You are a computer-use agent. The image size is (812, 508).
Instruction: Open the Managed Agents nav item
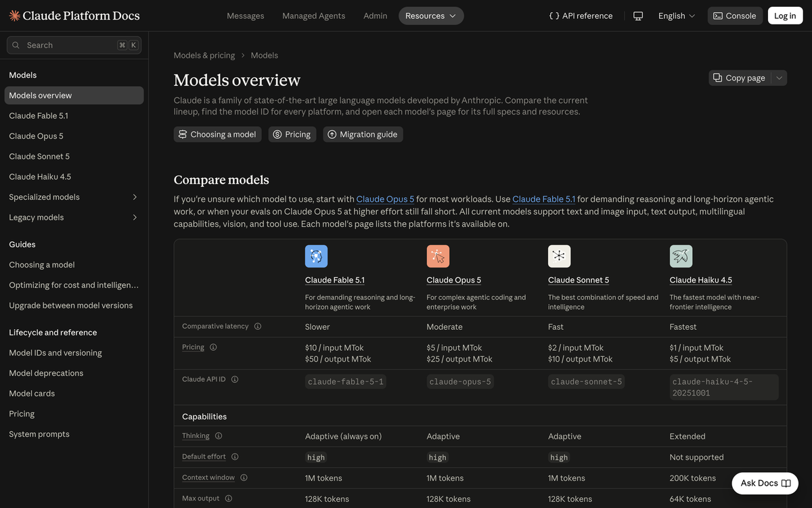point(313,16)
